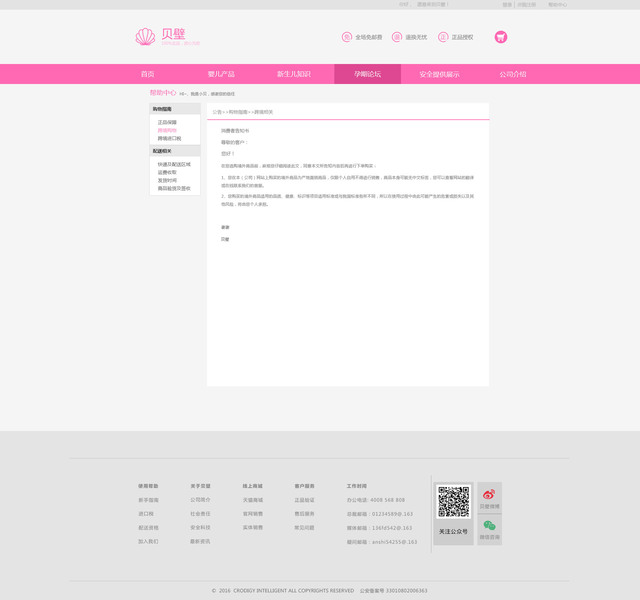Image resolution: width=640 pixels, height=600 pixels.
Task: Click 售后服务 footer link
Action: (304, 514)
